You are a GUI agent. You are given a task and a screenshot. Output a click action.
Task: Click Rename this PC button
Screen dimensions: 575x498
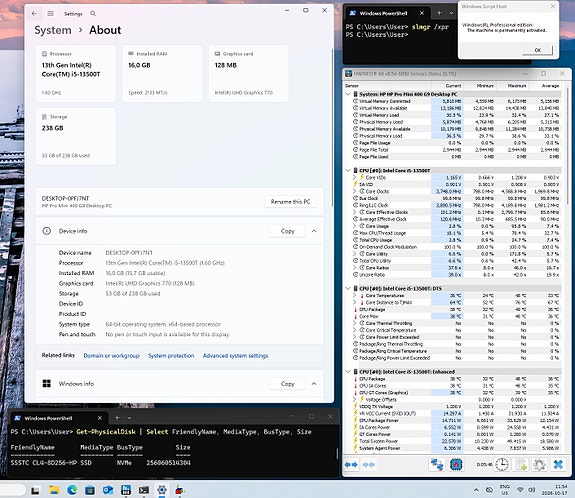tap(290, 202)
